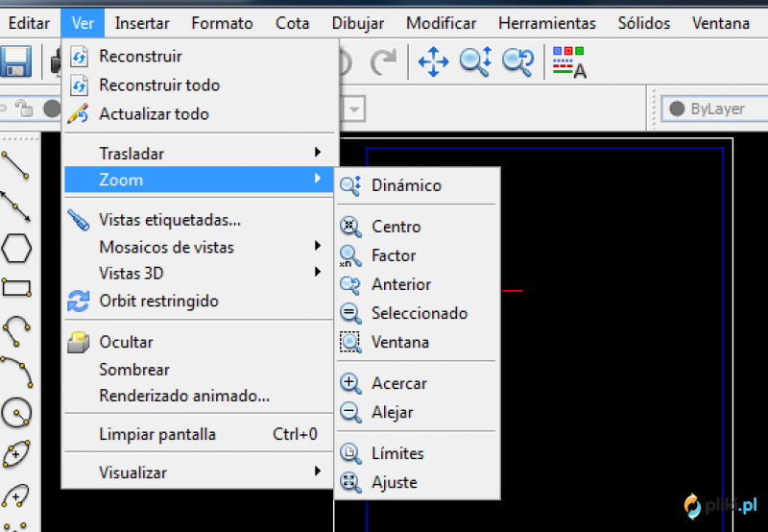The width and height of the screenshot is (768, 532).
Task: Select the circle drawing tool
Action: (x=16, y=413)
